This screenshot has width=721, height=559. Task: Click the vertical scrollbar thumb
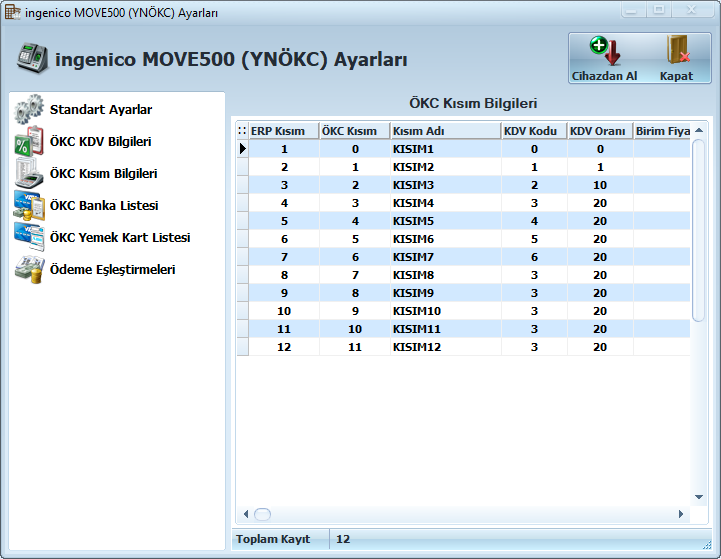698,230
